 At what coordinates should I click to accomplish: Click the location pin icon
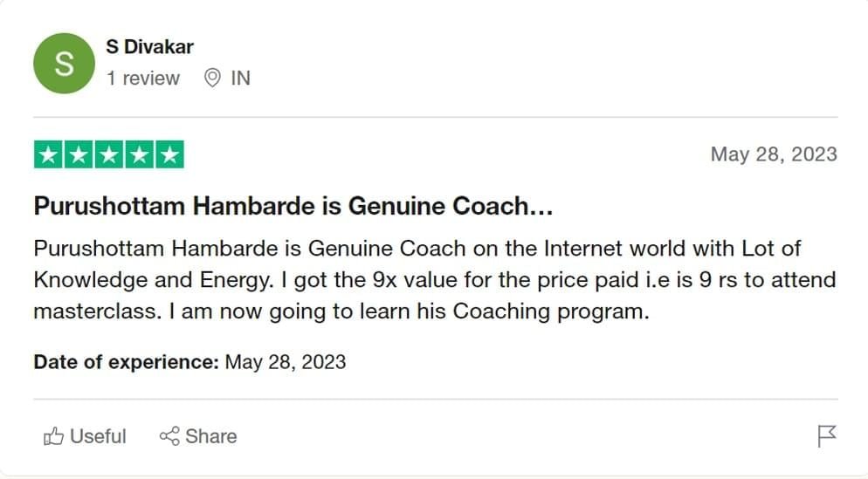tap(212, 79)
